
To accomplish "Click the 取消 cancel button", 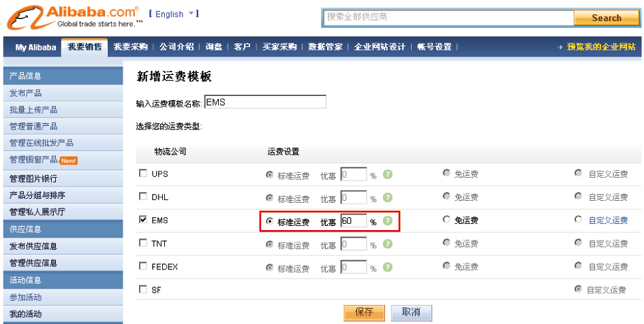I will (411, 312).
